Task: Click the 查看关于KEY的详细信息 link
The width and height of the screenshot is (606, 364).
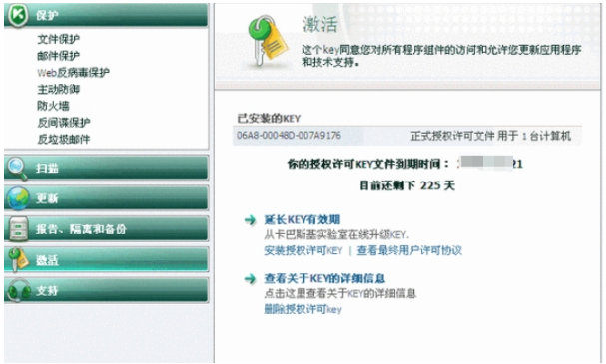Action: tap(324, 278)
